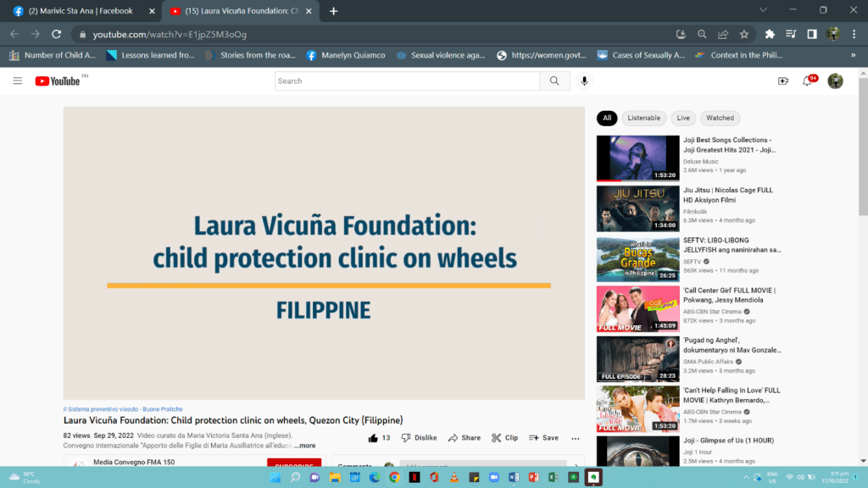868x488 pixels.
Task: Select the Listenable filter chip
Action: 643,118
